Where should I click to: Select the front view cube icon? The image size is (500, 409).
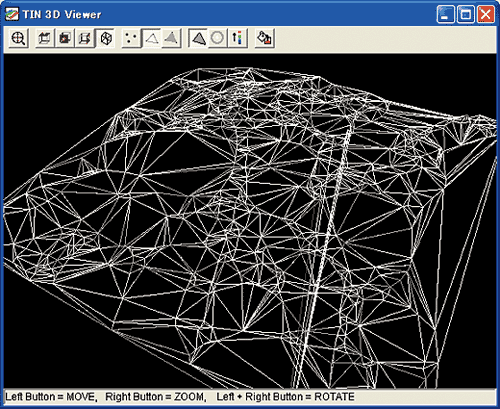click(x=65, y=38)
